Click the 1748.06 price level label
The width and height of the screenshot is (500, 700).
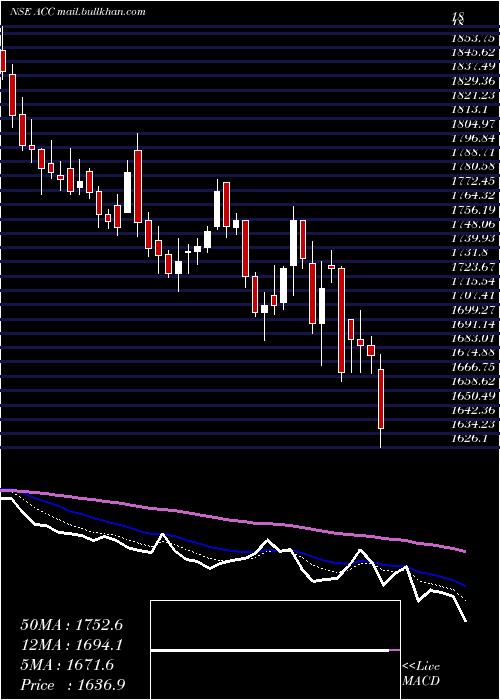473,224
